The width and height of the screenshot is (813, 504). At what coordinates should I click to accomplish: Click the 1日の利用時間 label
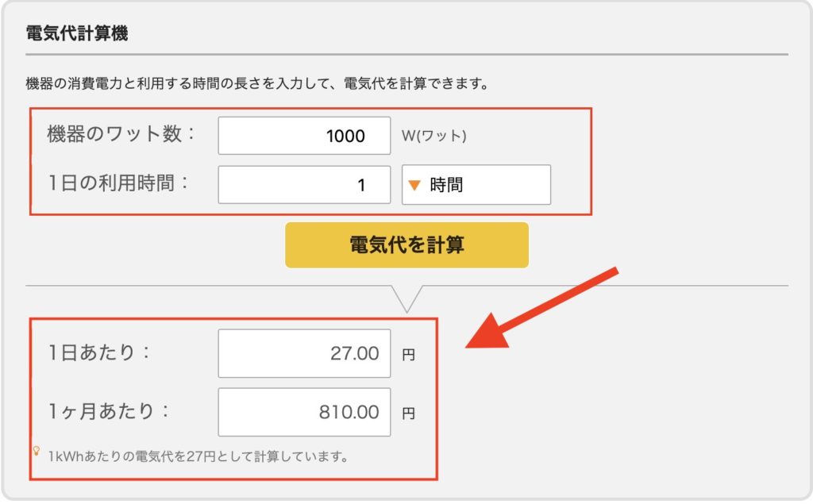click(x=121, y=183)
